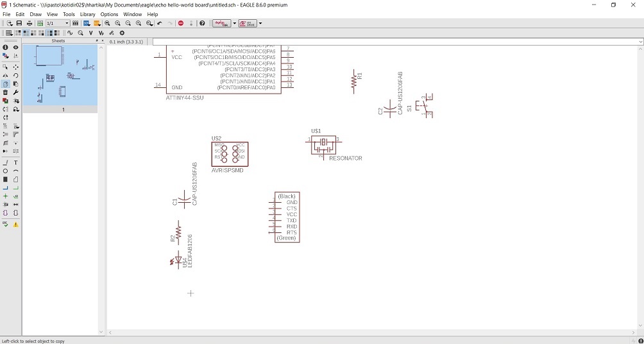Click the Zoom in icon
Screen dimensions: 644x344
117,24
